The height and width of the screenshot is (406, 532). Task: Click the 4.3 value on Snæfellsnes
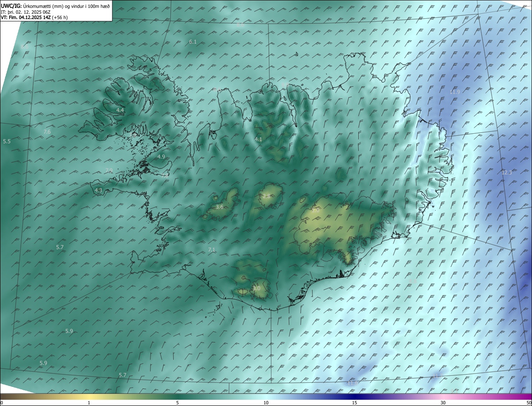(x=99, y=190)
